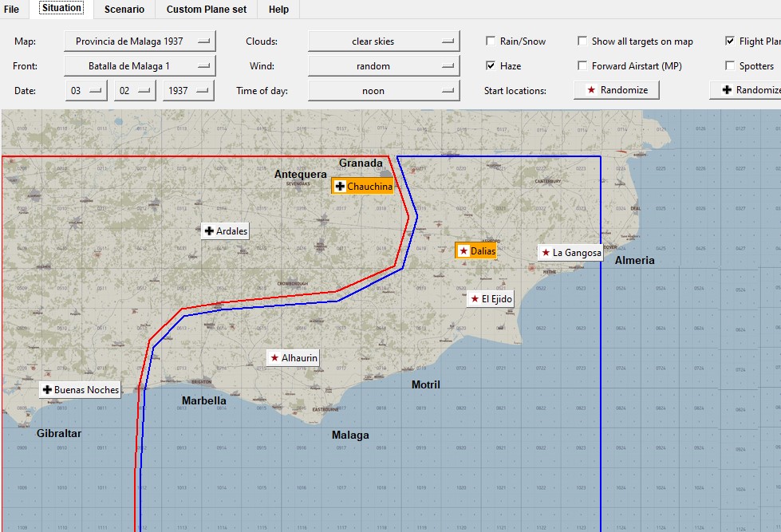Open the Clouds dropdown

coord(383,40)
